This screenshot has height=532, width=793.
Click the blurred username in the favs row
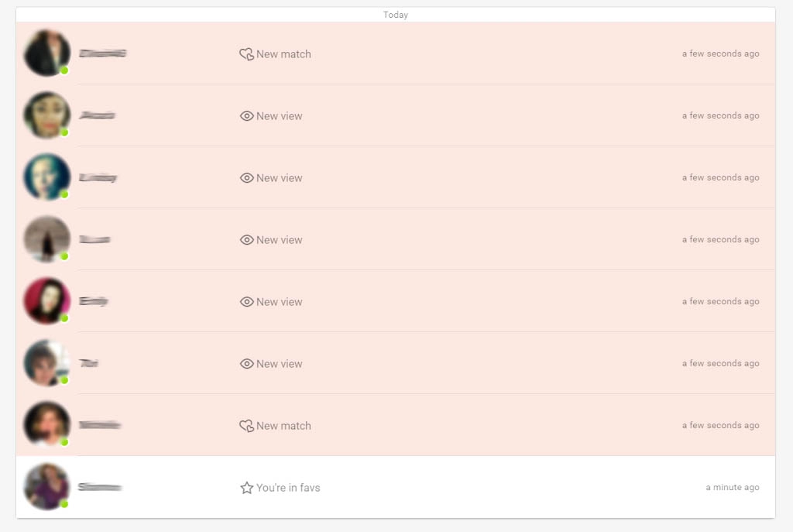(100, 488)
